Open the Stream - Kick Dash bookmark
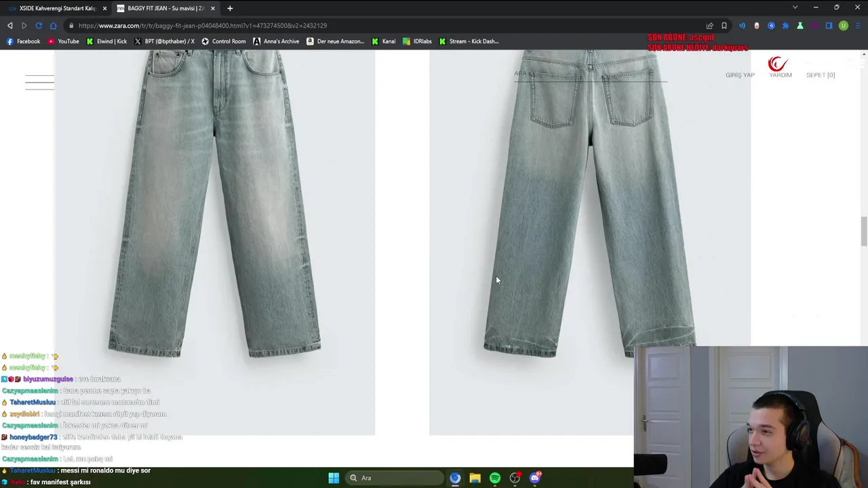The height and width of the screenshot is (488, 868). coord(469,41)
